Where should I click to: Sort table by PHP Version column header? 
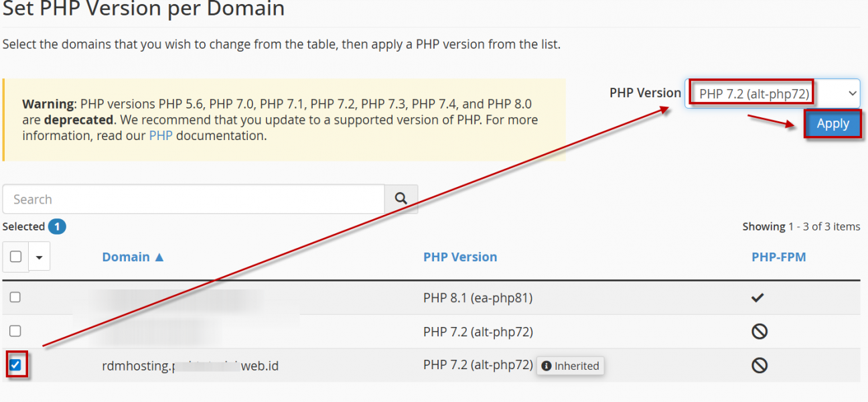[x=460, y=257]
